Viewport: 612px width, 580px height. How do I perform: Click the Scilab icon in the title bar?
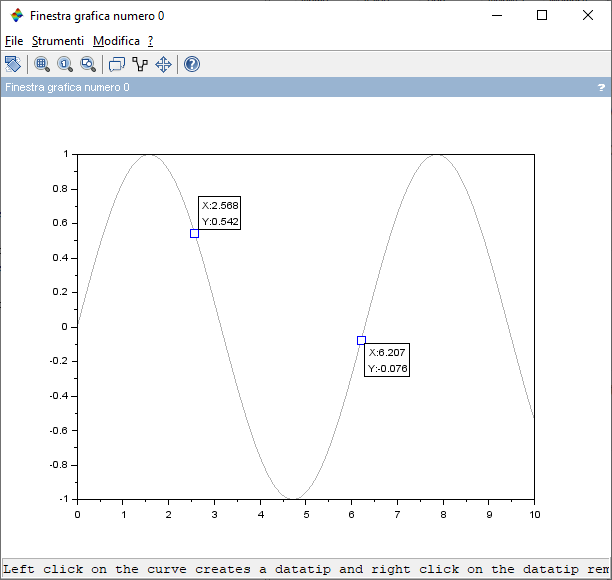pyautogui.click(x=16, y=16)
